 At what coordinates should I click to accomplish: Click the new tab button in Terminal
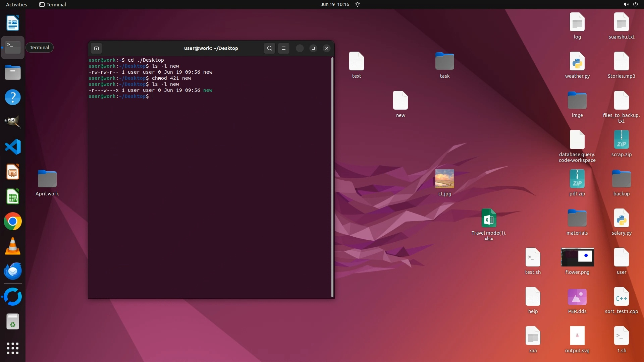click(x=96, y=48)
